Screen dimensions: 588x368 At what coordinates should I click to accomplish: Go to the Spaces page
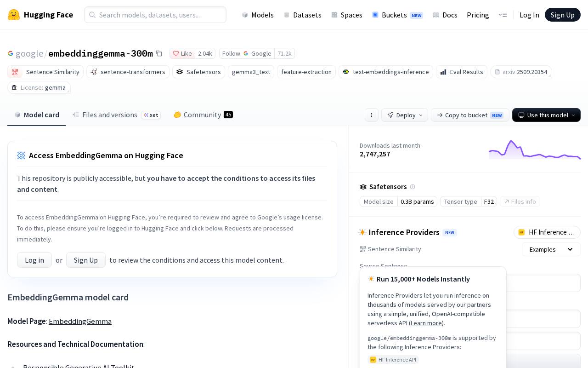point(347,15)
